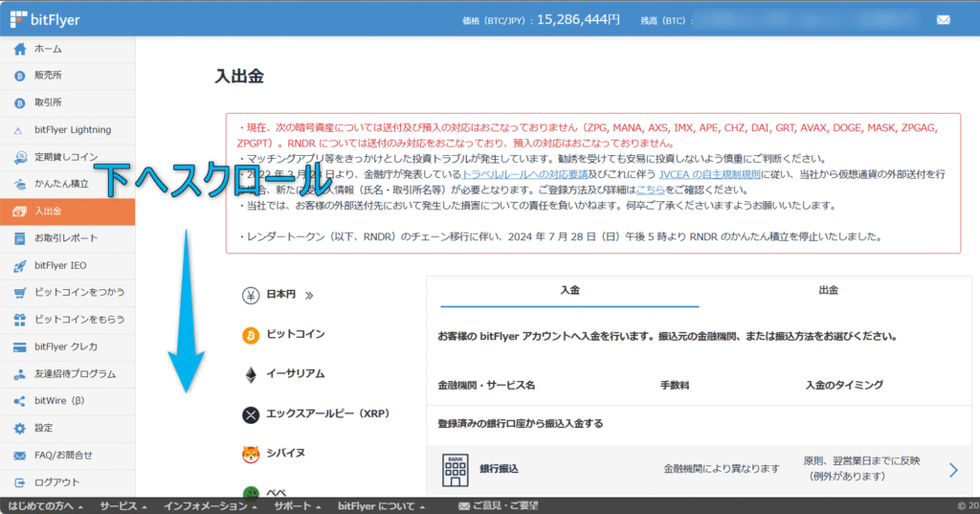Viewport: 980px width, 514px height.
Task: Switch to the 入金 tab
Action: click(569, 291)
